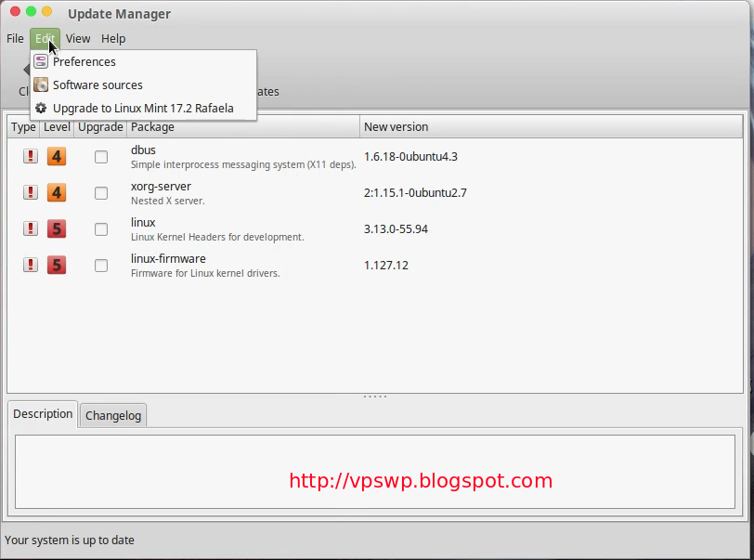Image resolution: width=754 pixels, height=560 pixels.
Task: Open Software sources menu entry
Action: 143,85
